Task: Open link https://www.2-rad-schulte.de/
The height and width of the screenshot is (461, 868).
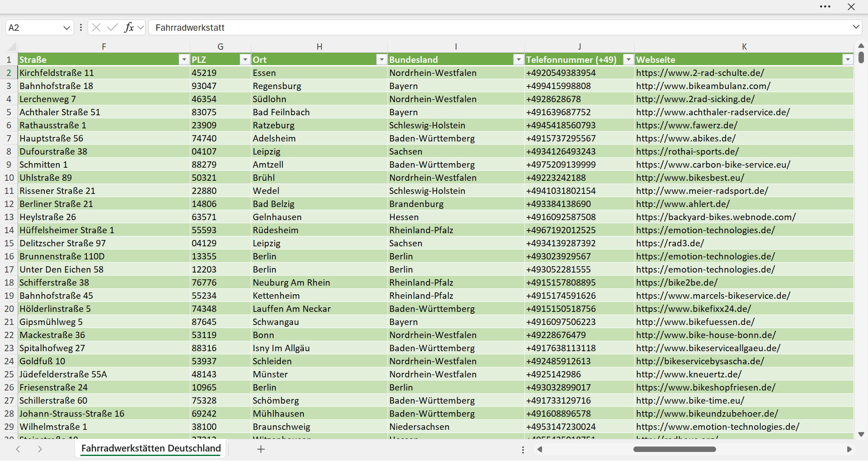Action: coord(700,73)
